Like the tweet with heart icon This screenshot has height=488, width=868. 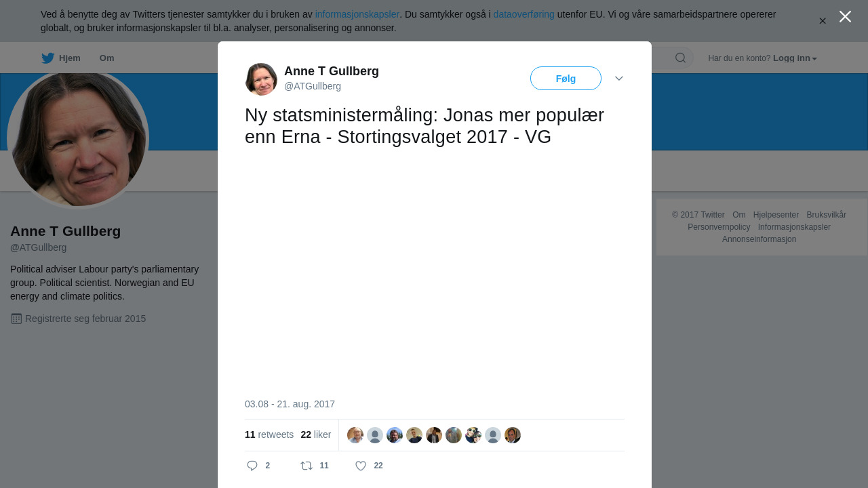tap(361, 466)
